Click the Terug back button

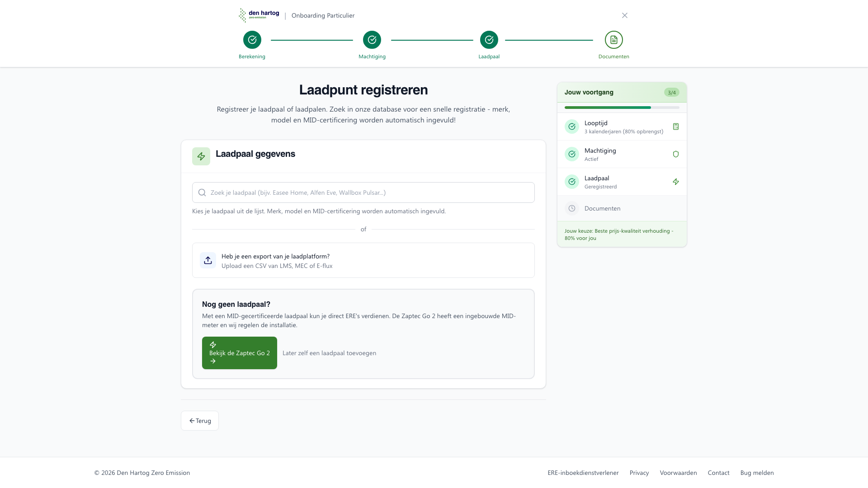click(200, 421)
